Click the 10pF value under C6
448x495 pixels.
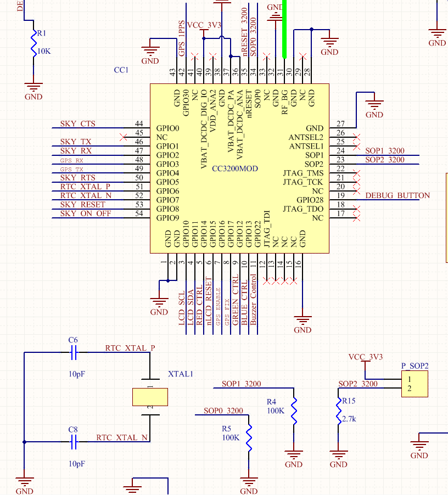pyautogui.click(x=77, y=374)
